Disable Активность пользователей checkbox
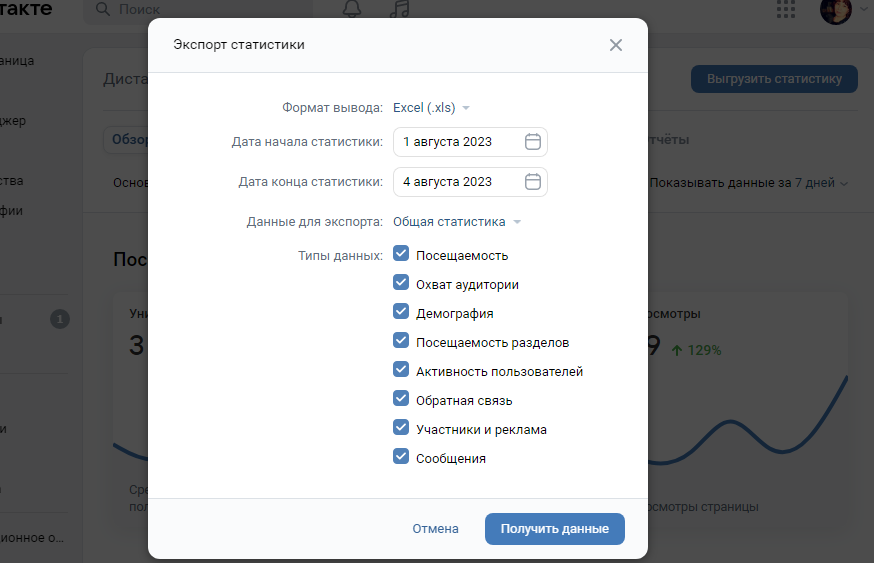Viewport: 874px width, 563px height. tap(401, 370)
